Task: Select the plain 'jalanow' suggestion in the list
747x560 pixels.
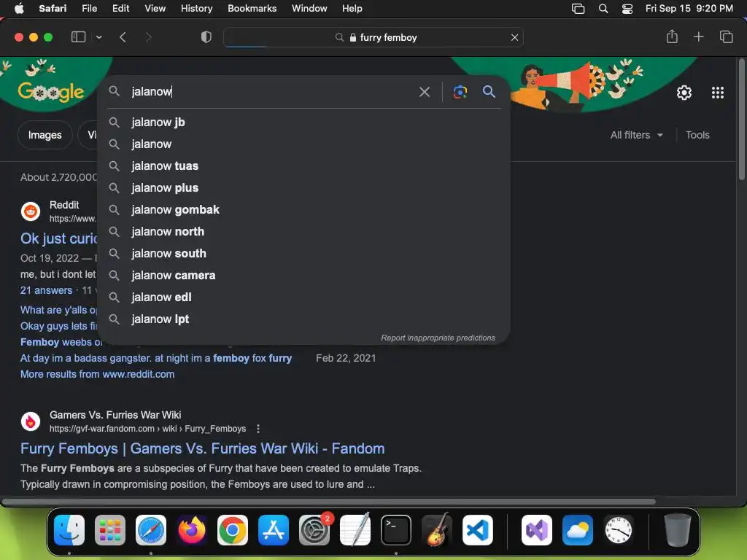Action: [304, 144]
